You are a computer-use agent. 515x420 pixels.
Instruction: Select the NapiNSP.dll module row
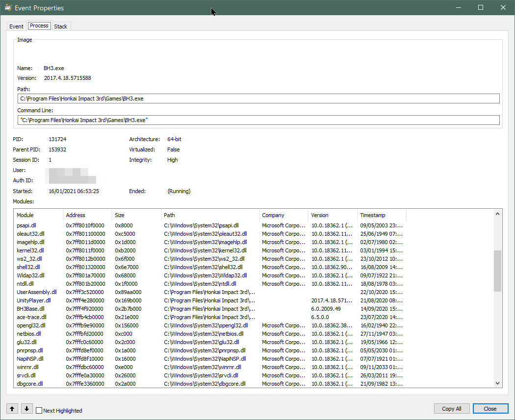pyautogui.click(x=210, y=359)
